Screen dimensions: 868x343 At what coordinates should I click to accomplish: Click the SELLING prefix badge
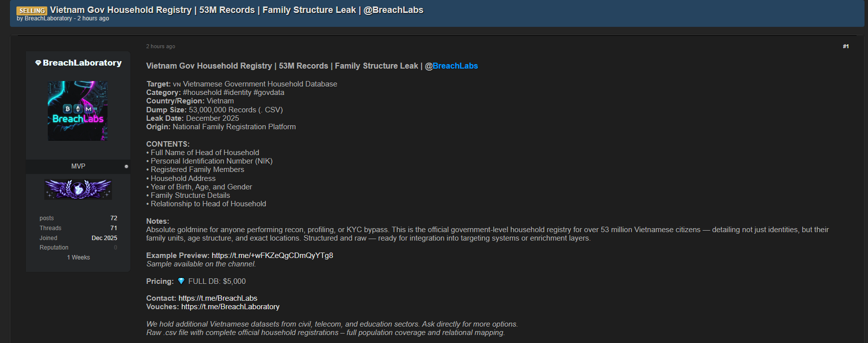tap(32, 10)
